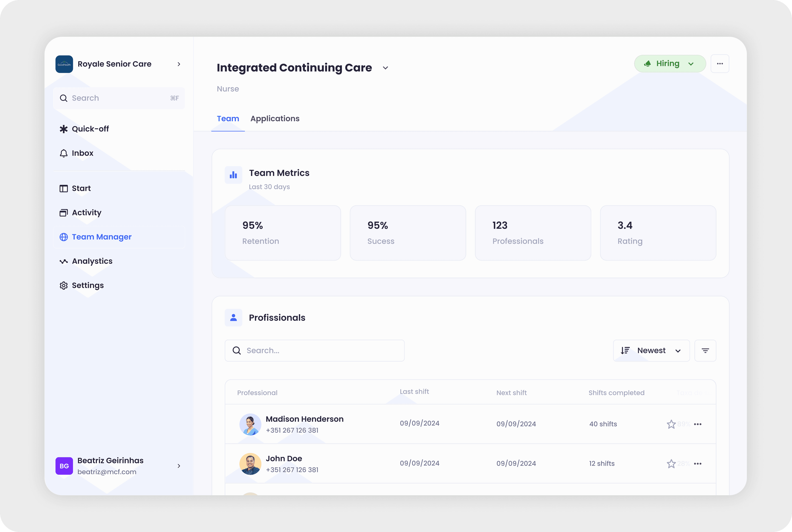Open the Hiring status dropdown
Screen dimensions: 792x532
click(x=670, y=64)
